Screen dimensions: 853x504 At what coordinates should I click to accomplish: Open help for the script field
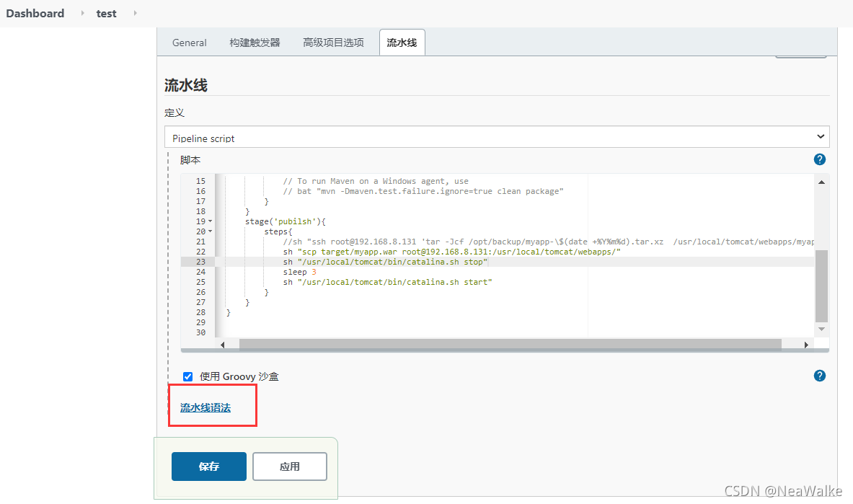click(x=819, y=159)
